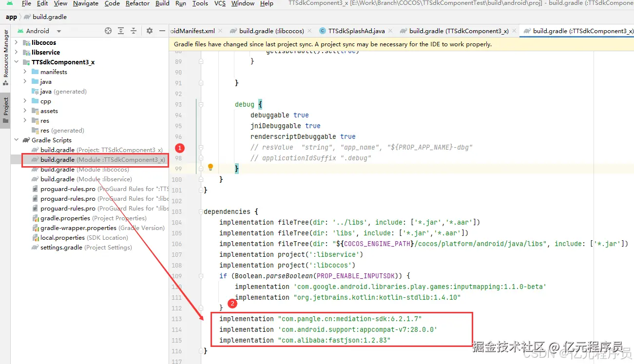Click the assets folder icon

click(x=35, y=111)
